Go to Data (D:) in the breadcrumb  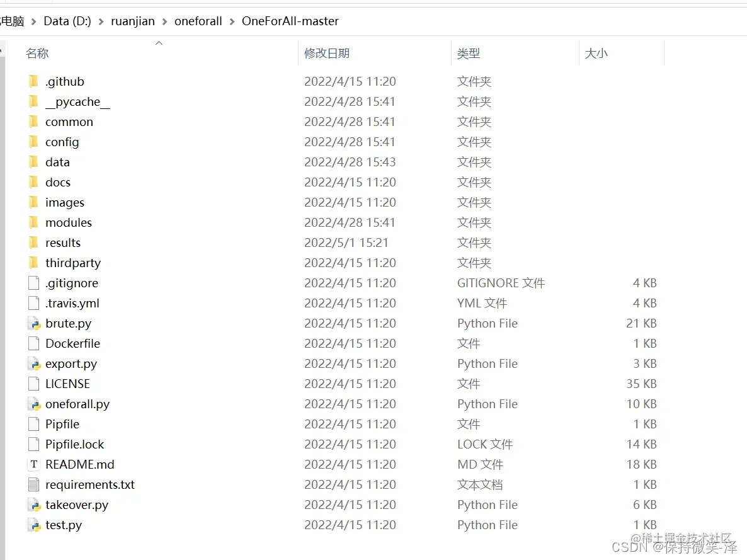click(67, 21)
